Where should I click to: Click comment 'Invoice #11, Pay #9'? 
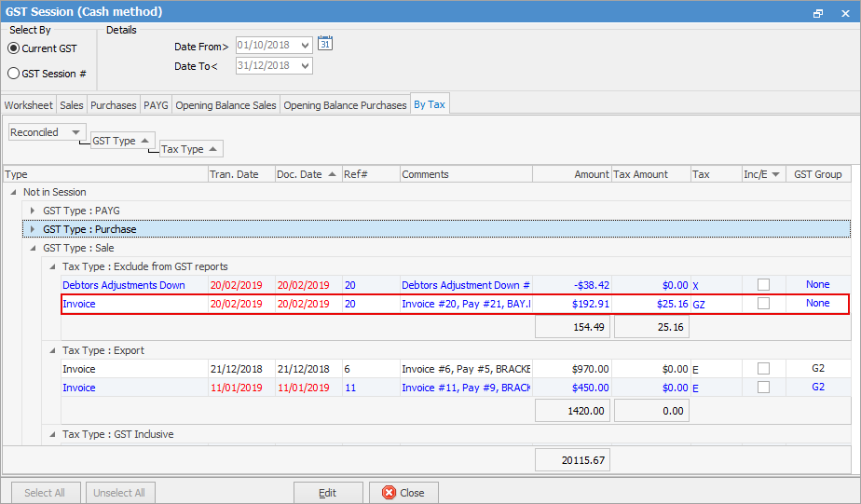pos(466,388)
